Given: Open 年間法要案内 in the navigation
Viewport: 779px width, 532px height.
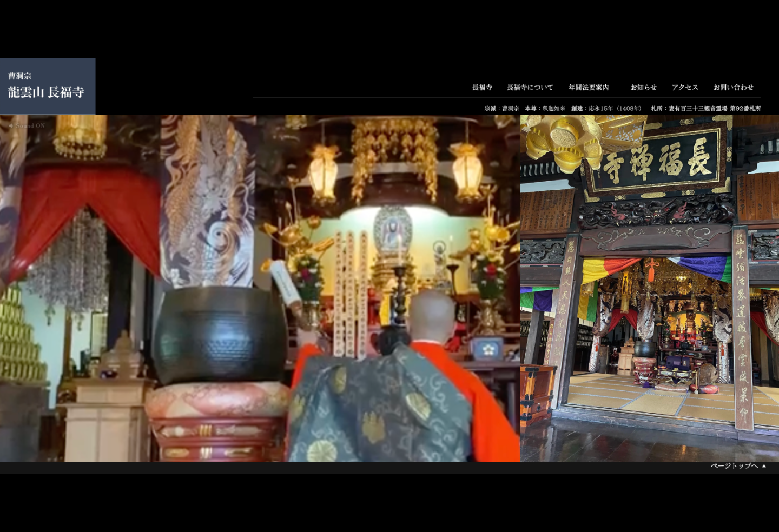Looking at the screenshot, I should tap(589, 88).
